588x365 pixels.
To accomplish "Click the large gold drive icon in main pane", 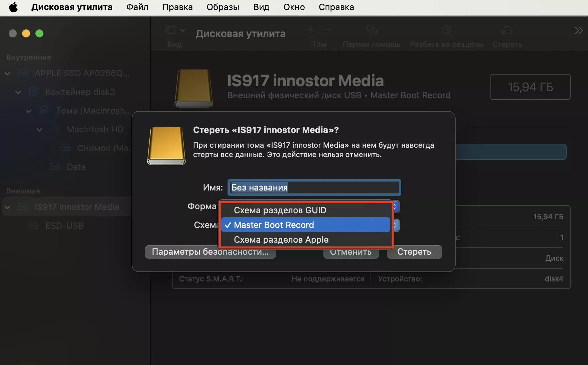I will [x=194, y=88].
